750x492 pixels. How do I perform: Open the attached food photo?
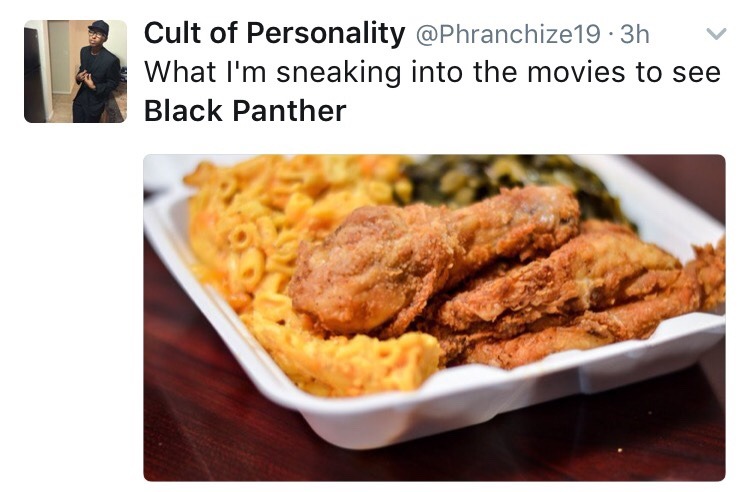(x=434, y=317)
